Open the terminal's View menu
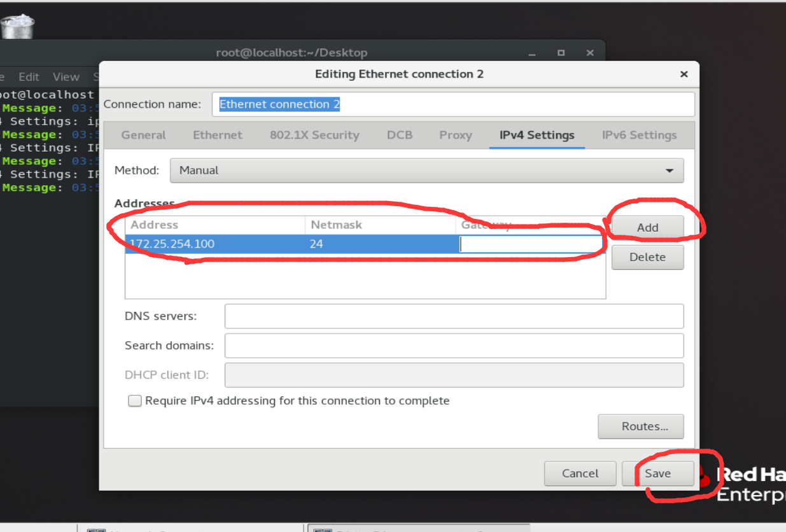This screenshot has width=786, height=532. 66,76
